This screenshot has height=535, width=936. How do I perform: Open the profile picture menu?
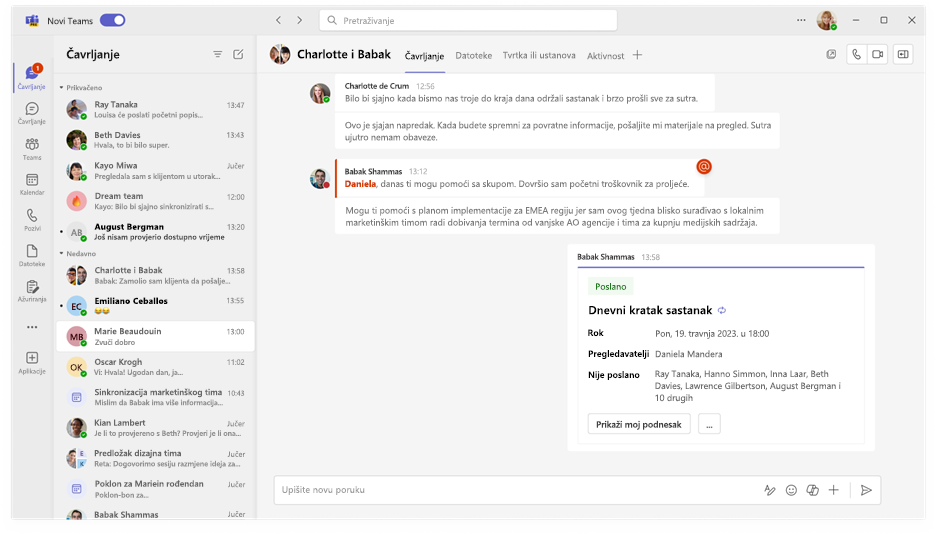(x=826, y=20)
